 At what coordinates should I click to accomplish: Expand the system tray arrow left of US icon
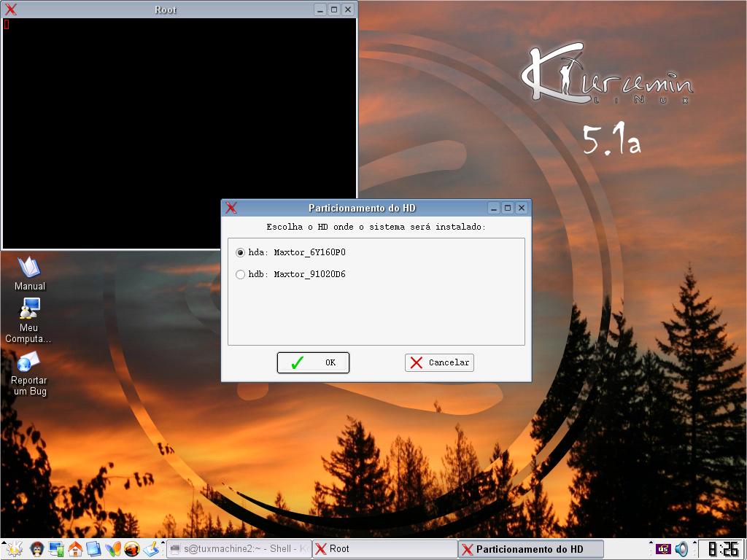651,542
